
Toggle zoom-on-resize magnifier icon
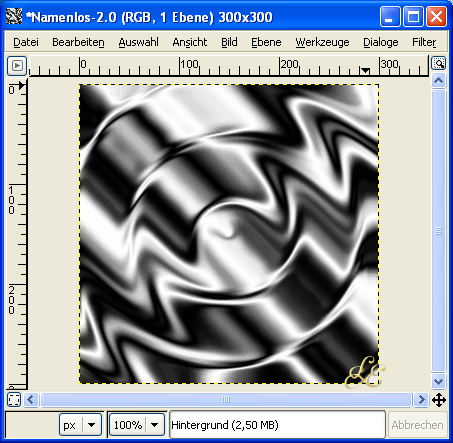439,63
